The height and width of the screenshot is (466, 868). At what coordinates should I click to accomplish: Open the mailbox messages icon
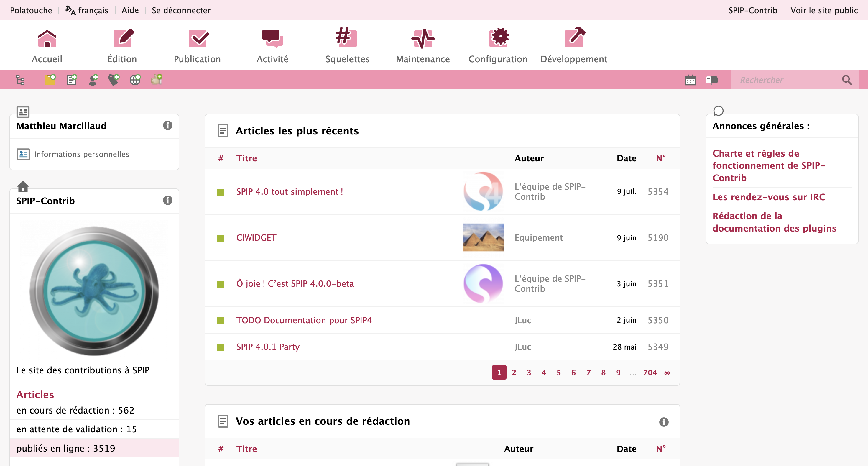[x=711, y=80]
